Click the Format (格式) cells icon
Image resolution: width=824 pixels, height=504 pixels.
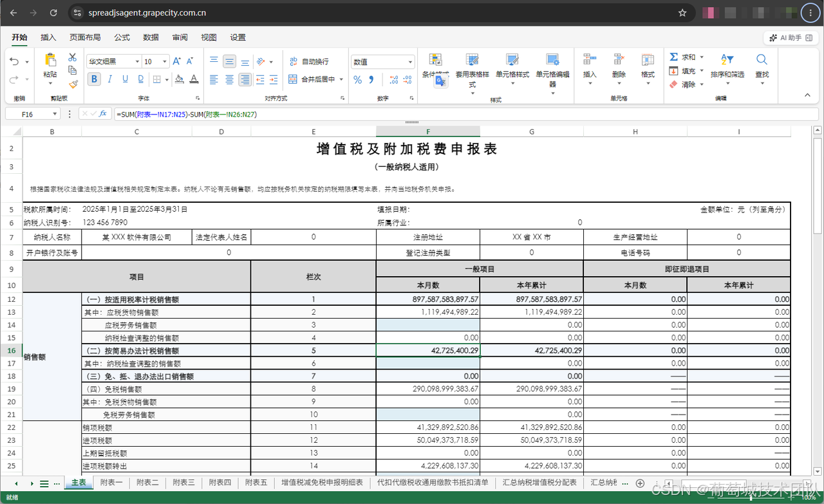coord(648,60)
